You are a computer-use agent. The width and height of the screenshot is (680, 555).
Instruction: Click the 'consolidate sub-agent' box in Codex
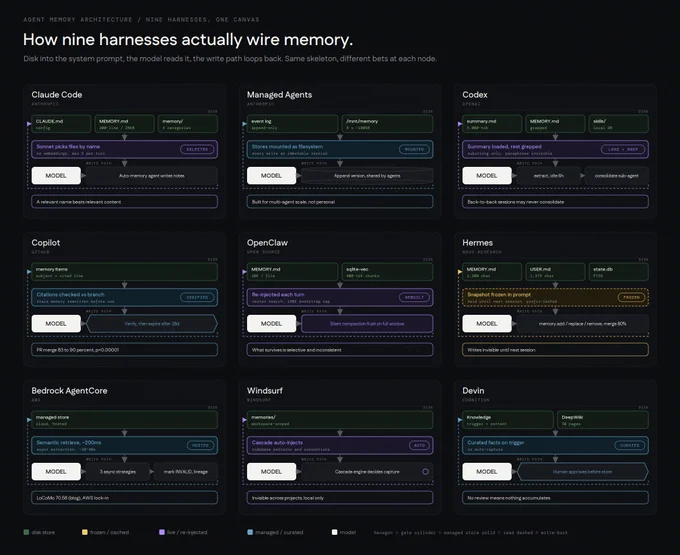click(616, 176)
